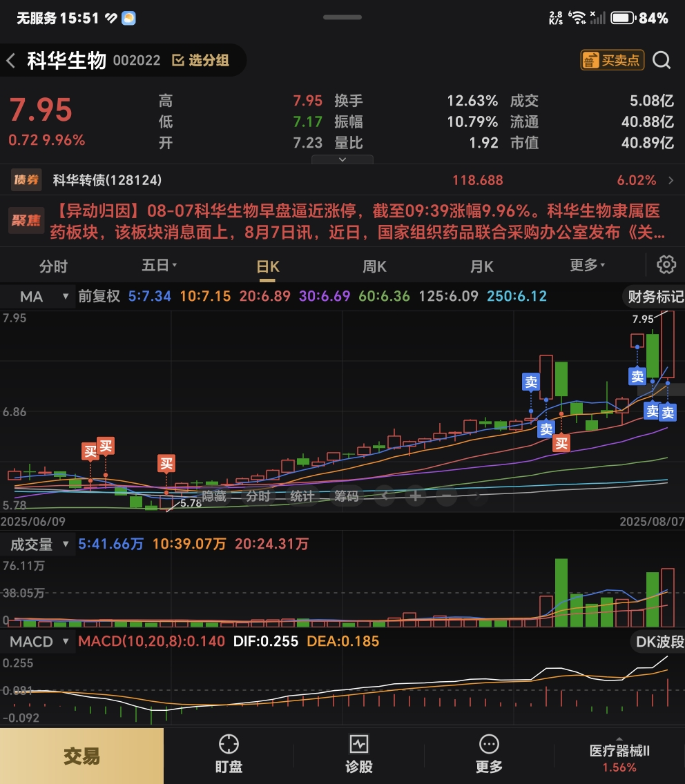
Task: Expand 医疗器械II sector panel
Action: (619, 756)
